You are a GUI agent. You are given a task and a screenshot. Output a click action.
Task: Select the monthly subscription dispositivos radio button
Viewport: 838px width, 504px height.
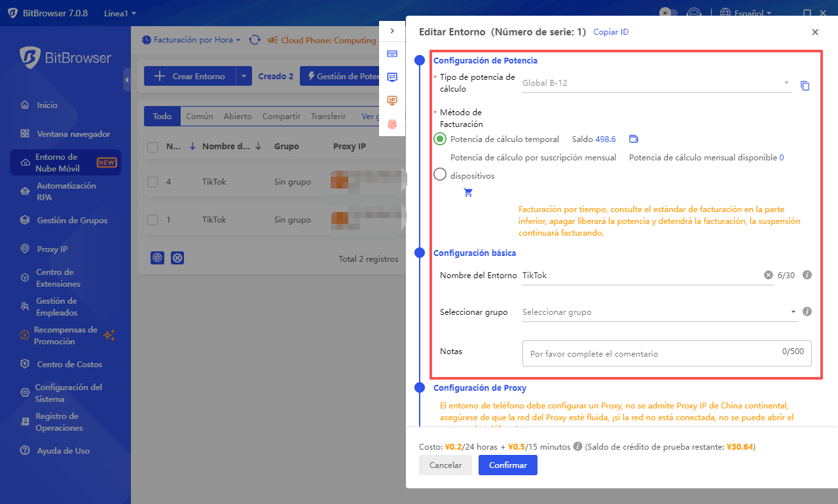[x=440, y=174]
